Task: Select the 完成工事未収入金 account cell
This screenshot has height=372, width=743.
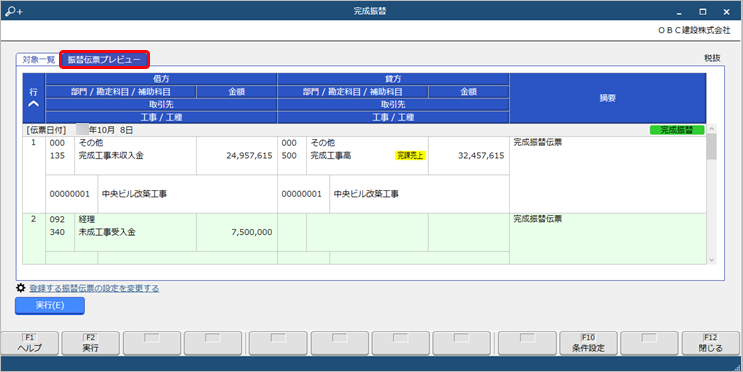Action: pyautogui.click(x=111, y=155)
